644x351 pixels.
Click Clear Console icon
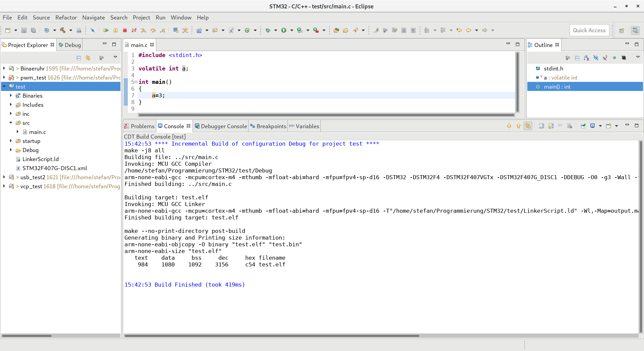click(570, 126)
